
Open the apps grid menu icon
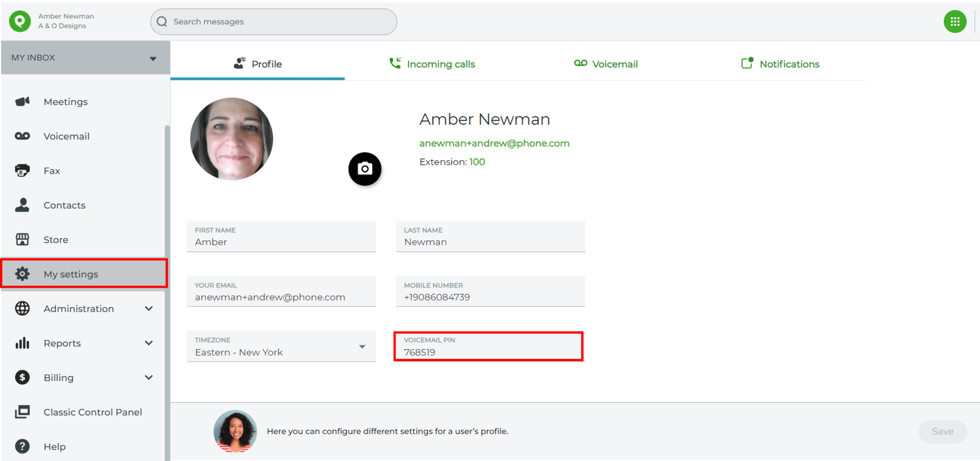[x=955, y=22]
